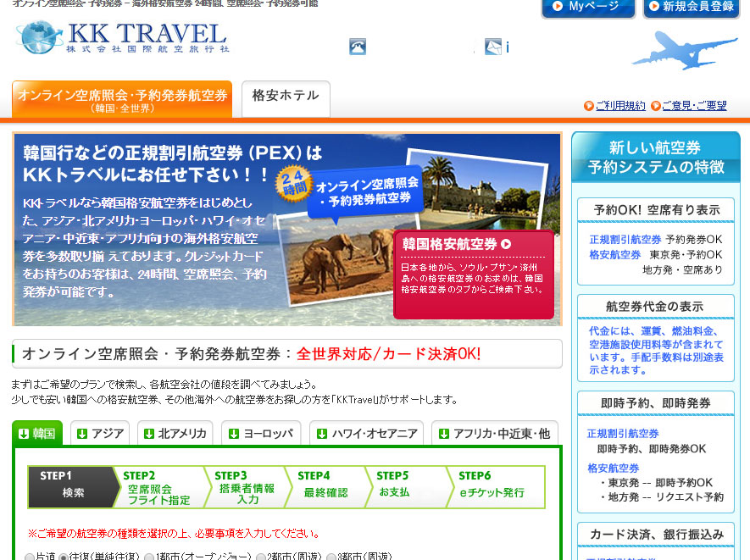This screenshot has height=560, width=750.
Task: Select the オンライン空席照会・予約発券航空券 tab
Action: 122,99
